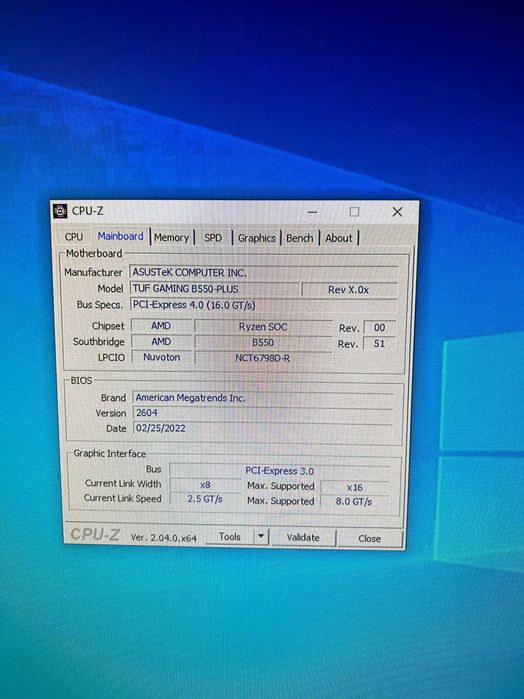The image size is (524, 699).
Task: Click the NCT6798D-R LPCIO value
Action: point(263,358)
